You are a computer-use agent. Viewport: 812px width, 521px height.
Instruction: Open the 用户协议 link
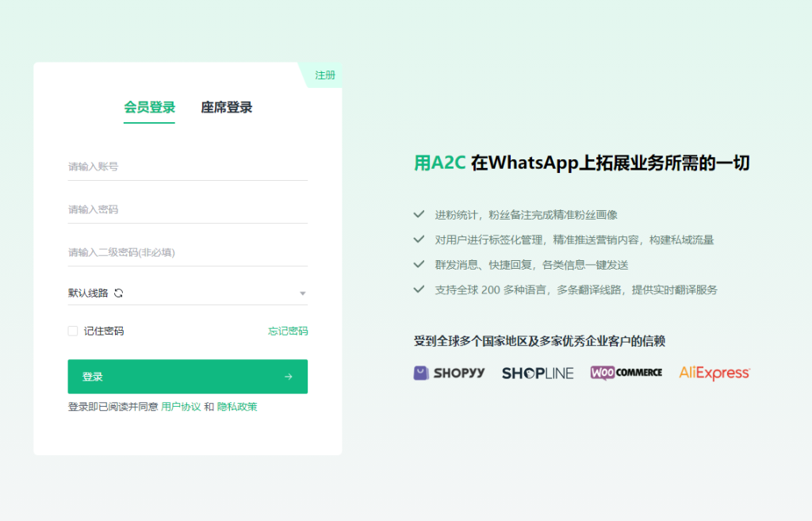click(181, 407)
